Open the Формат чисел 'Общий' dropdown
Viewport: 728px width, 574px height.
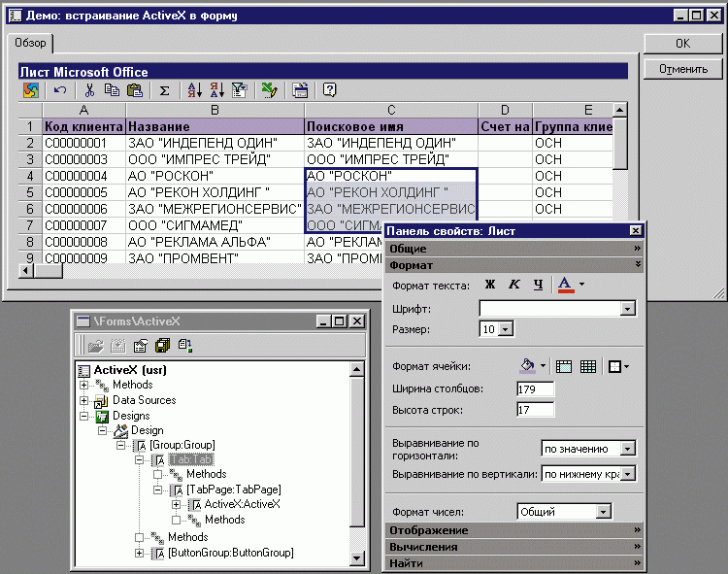pyautogui.click(x=603, y=512)
